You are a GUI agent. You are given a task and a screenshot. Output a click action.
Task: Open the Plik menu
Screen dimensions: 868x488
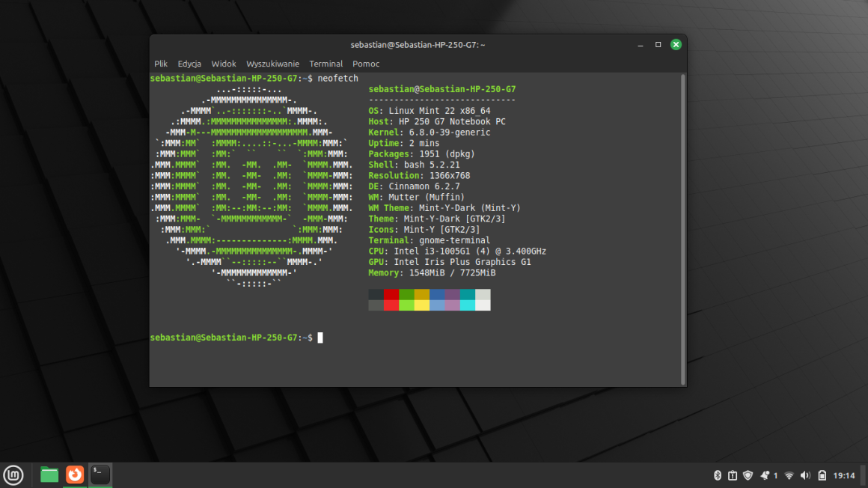(161, 64)
